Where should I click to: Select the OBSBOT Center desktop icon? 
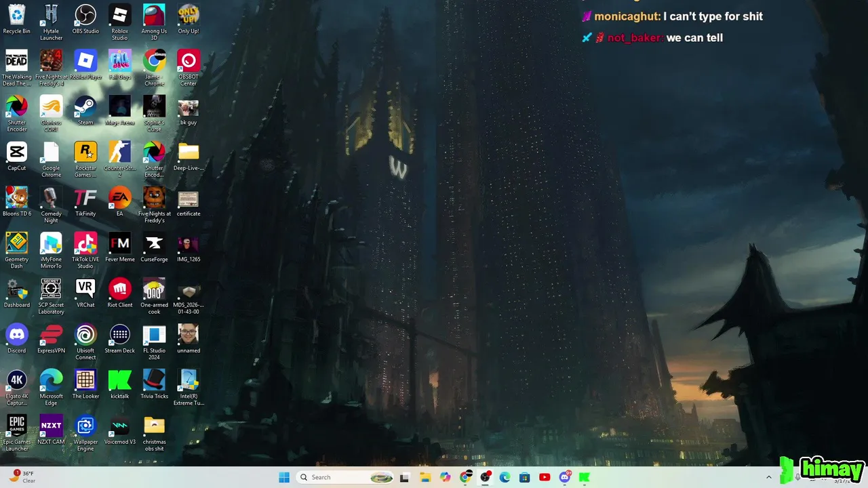[x=189, y=68]
